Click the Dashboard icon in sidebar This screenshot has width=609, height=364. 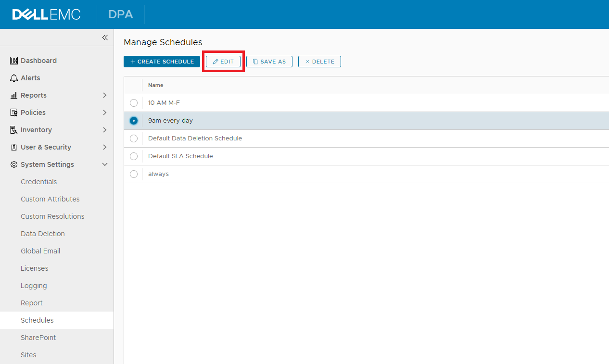click(14, 61)
